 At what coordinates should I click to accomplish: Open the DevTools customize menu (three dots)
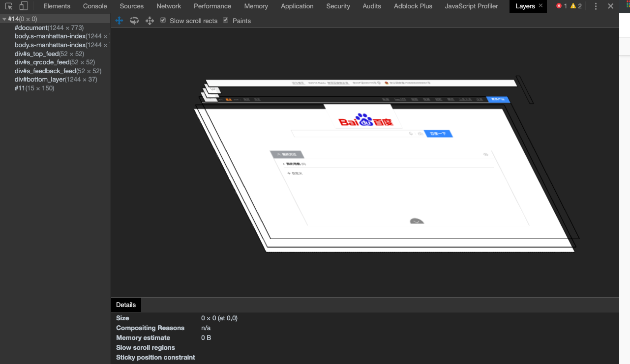tap(596, 6)
